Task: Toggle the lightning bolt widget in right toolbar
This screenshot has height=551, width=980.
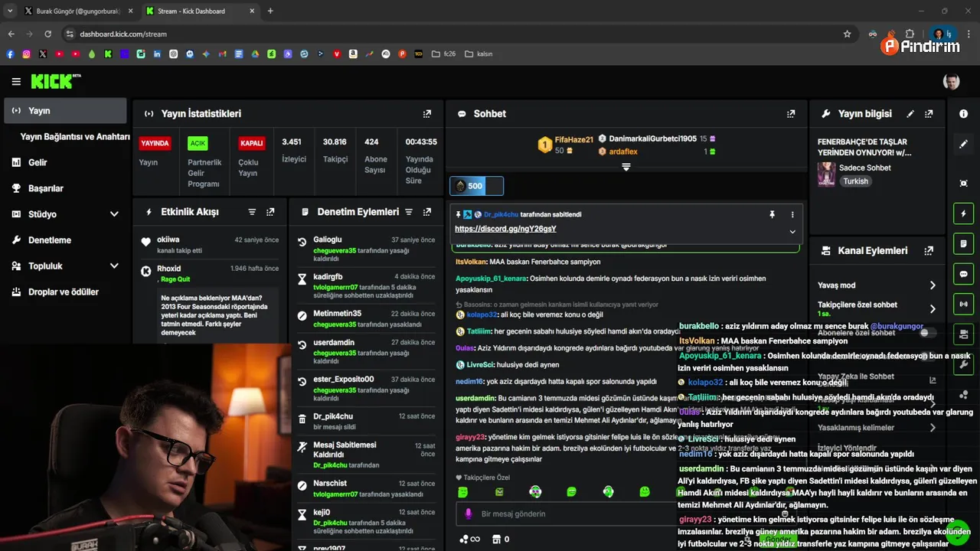Action: click(963, 214)
